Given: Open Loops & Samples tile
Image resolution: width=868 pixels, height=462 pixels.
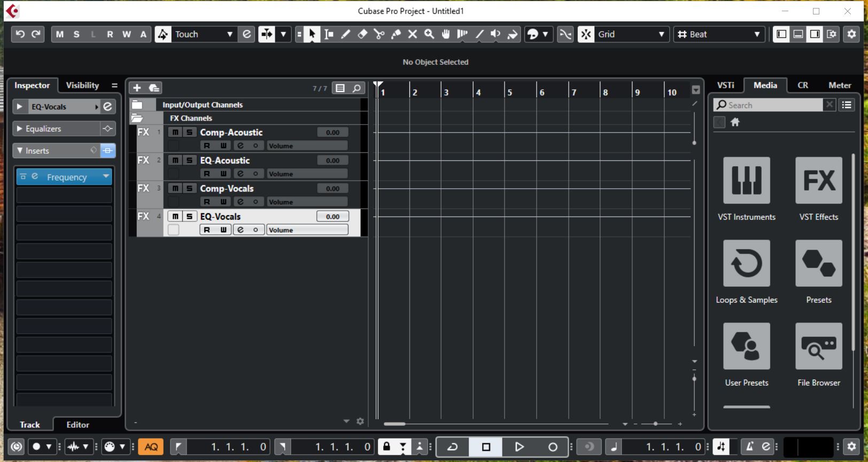Looking at the screenshot, I should tap(747, 263).
